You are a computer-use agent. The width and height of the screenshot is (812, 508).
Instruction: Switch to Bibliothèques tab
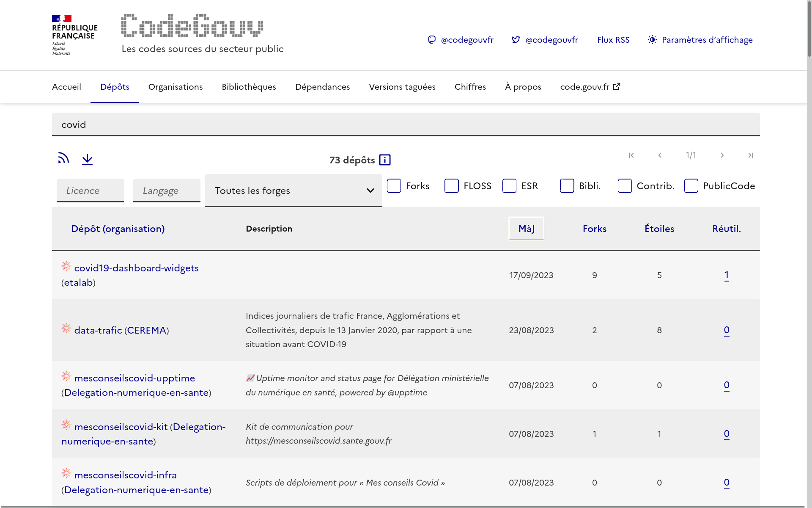coord(249,87)
